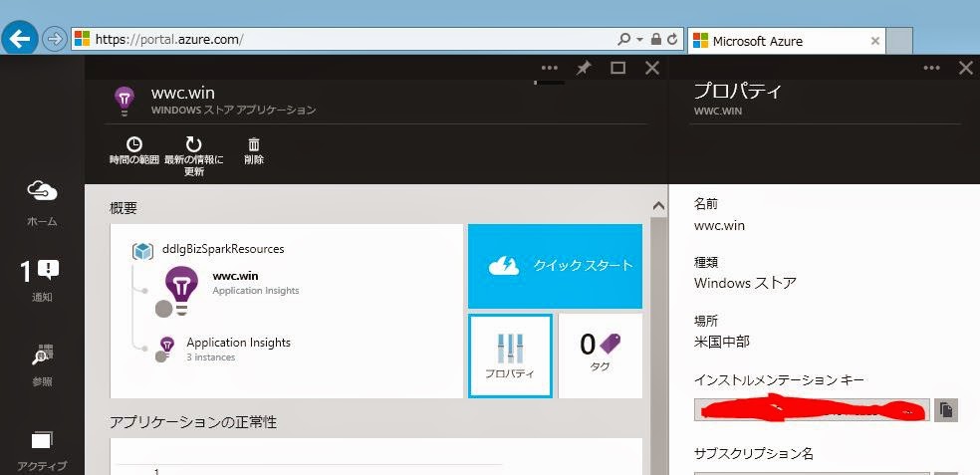The image size is (980, 475).
Task: Click the インストルメンテーション キー field
Action: tap(812, 410)
